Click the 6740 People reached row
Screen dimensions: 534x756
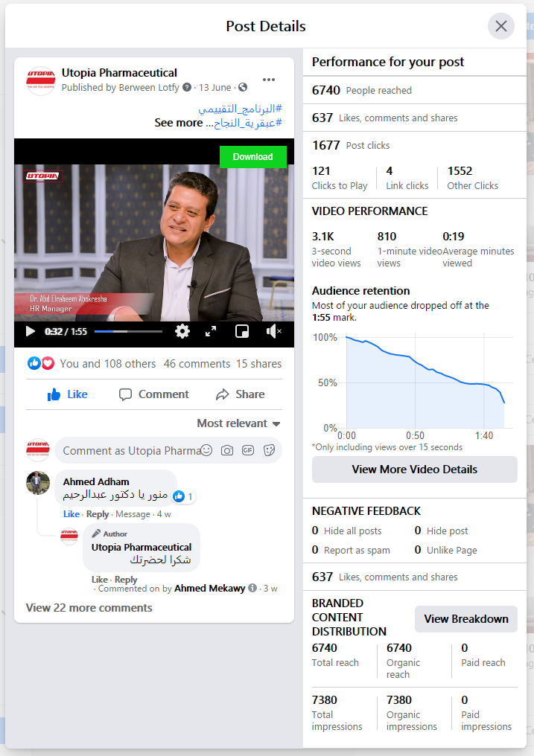tap(414, 90)
